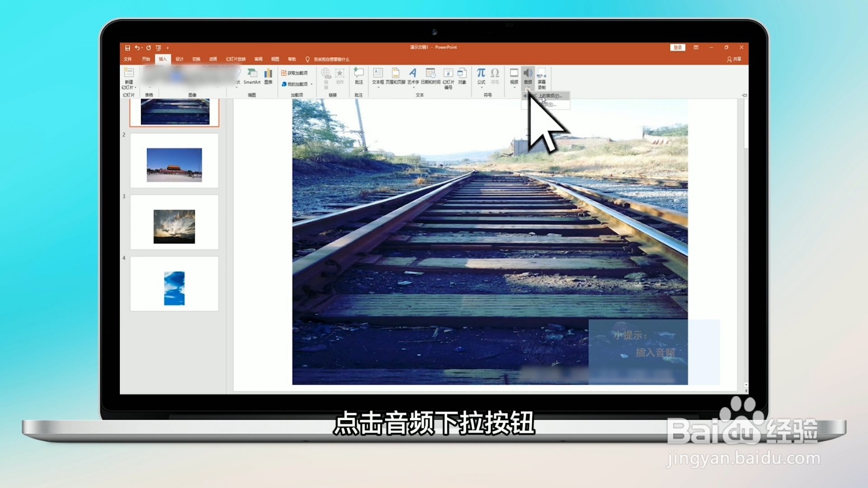Start 屏幕录制 screen recording
This screenshot has height=488, width=868.
pyautogui.click(x=541, y=79)
